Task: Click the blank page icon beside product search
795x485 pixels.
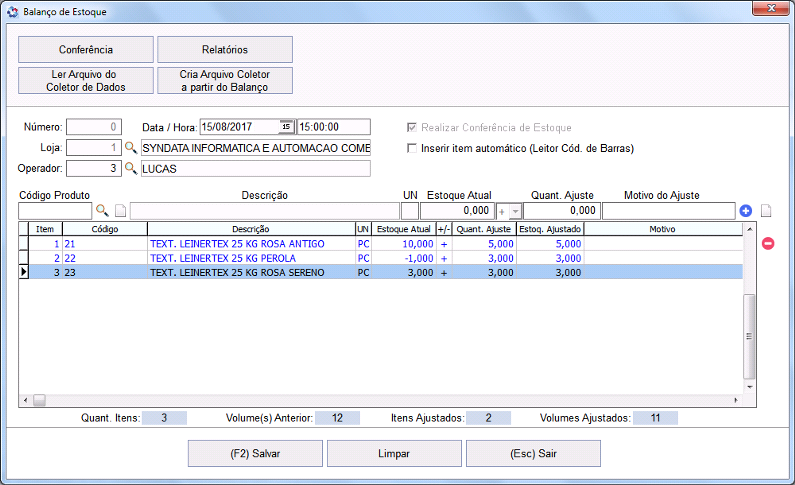Action: pos(120,210)
